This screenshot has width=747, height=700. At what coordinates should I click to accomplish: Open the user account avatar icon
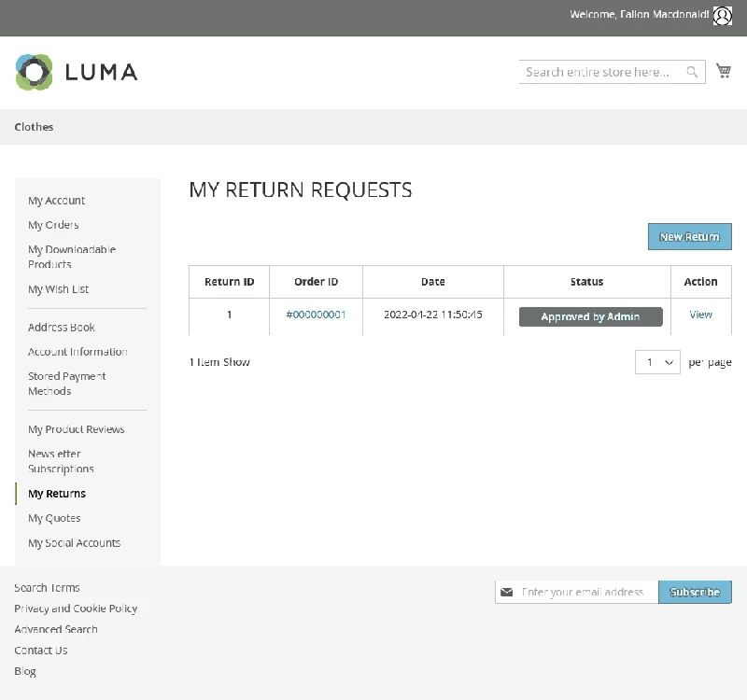coord(722,16)
